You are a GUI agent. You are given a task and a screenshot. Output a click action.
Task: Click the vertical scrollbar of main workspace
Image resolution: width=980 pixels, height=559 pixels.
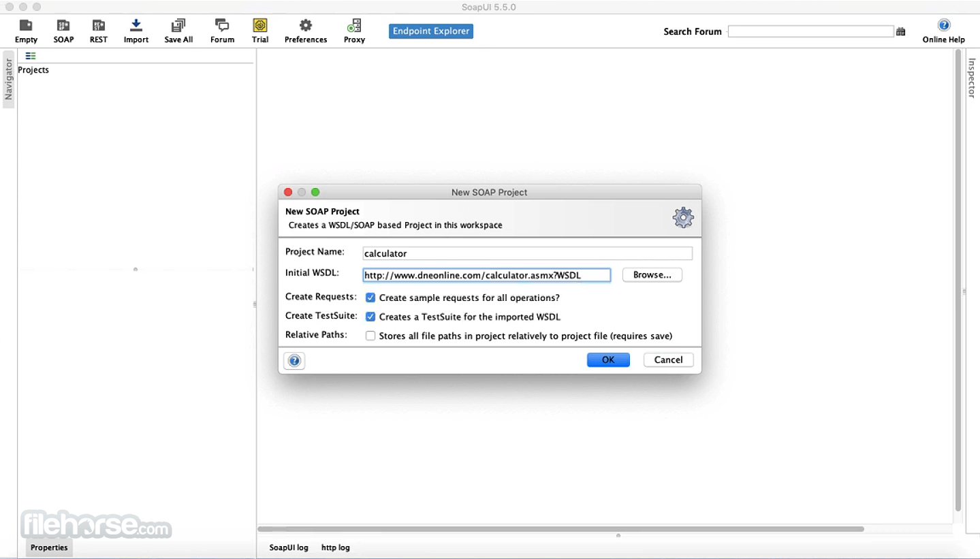coord(958,280)
